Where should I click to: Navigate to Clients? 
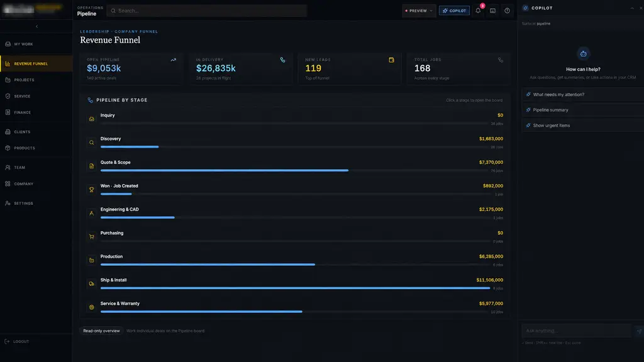[36, 132]
